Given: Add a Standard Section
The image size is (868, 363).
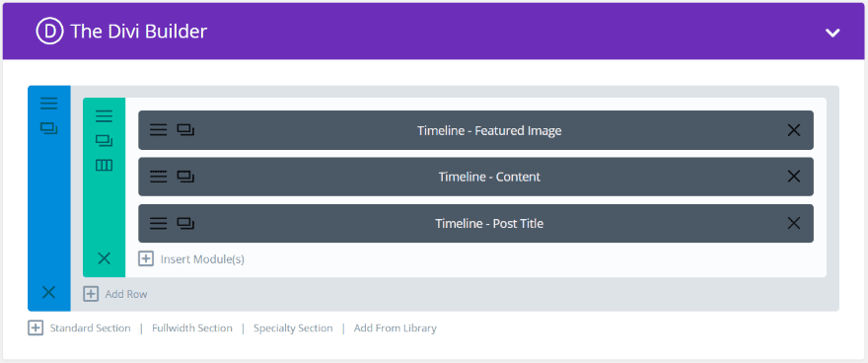Looking at the screenshot, I should (x=90, y=328).
